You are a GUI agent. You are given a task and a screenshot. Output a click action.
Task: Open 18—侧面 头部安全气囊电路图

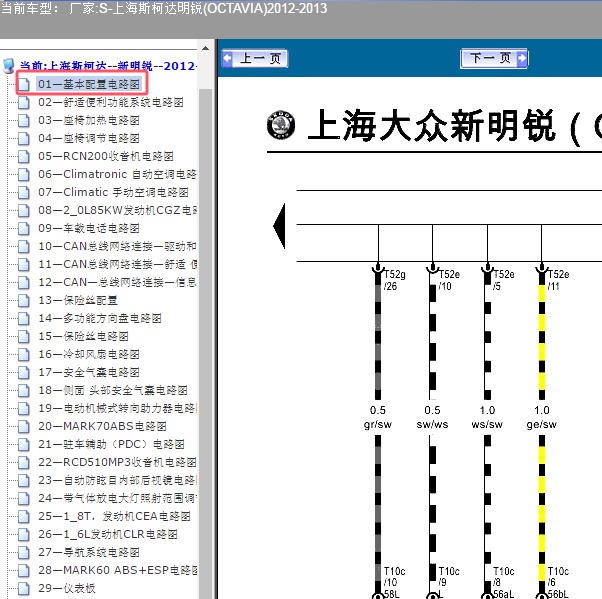(113, 390)
